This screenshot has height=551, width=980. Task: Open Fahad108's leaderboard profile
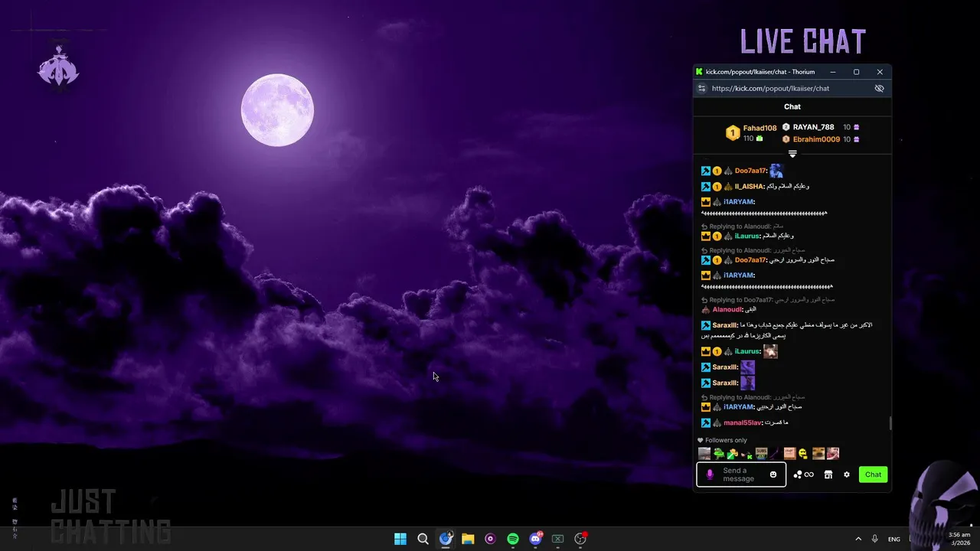(x=759, y=128)
